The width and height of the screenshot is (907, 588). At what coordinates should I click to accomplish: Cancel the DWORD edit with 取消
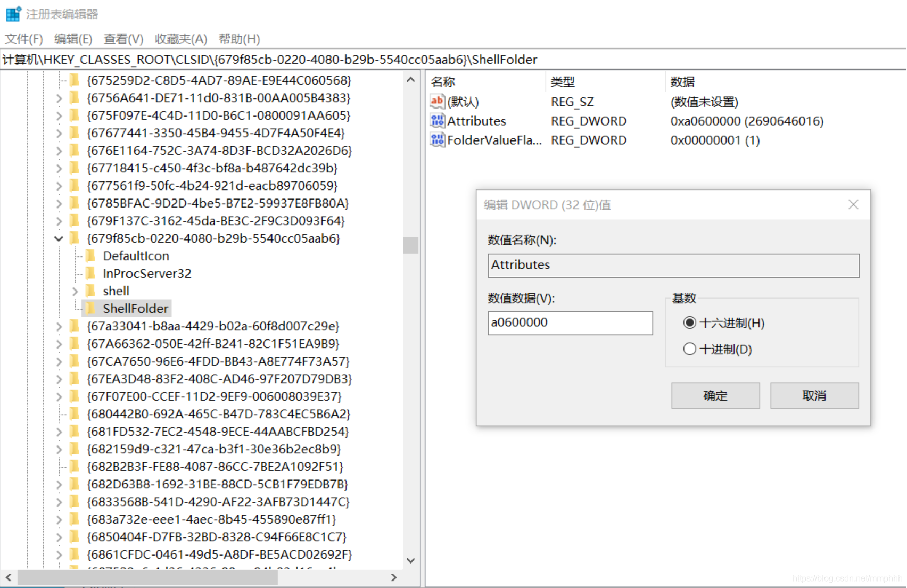(x=814, y=395)
